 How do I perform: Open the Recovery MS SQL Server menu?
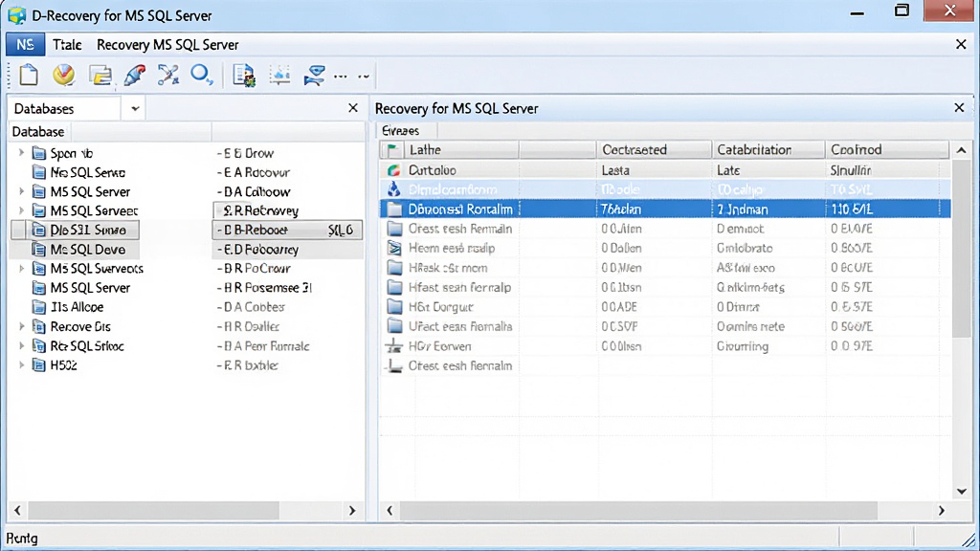(167, 44)
